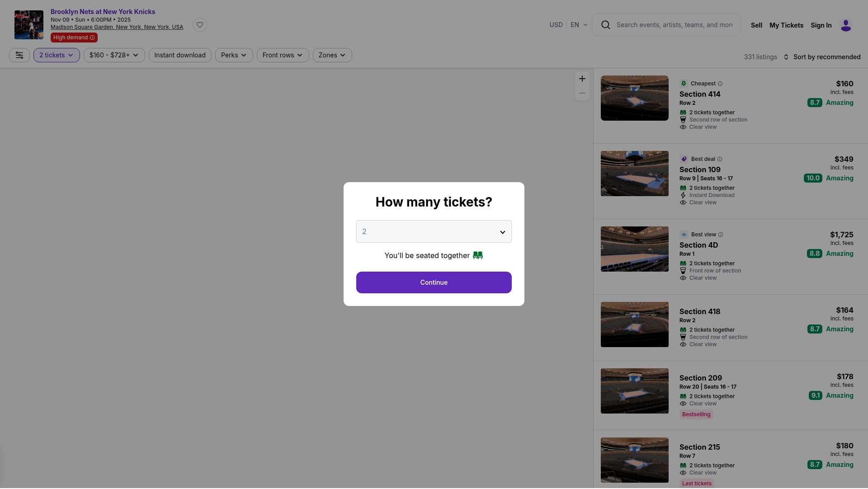This screenshot has height=489, width=868.
Task: Open Madison Square Garden venue link
Action: [117, 27]
